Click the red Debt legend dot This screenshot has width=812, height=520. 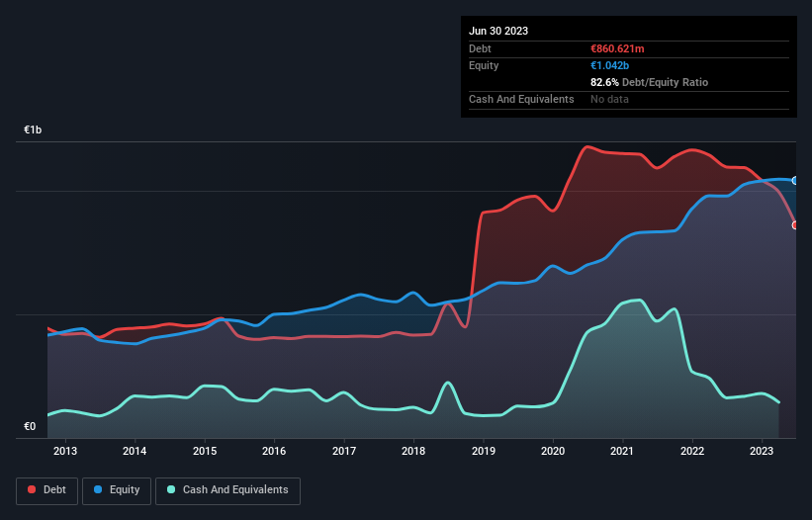click(x=32, y=489)
